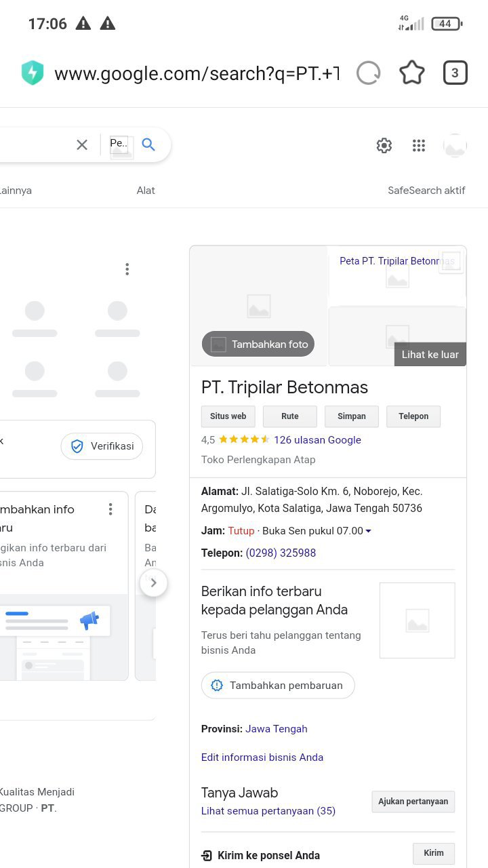Open phone number (0298) 325988 link

point(281,553)
